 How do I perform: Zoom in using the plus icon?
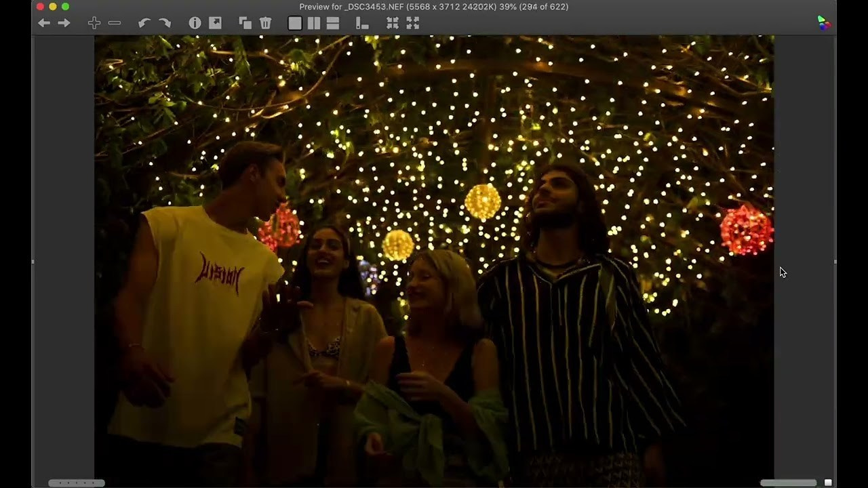point(94,23)
